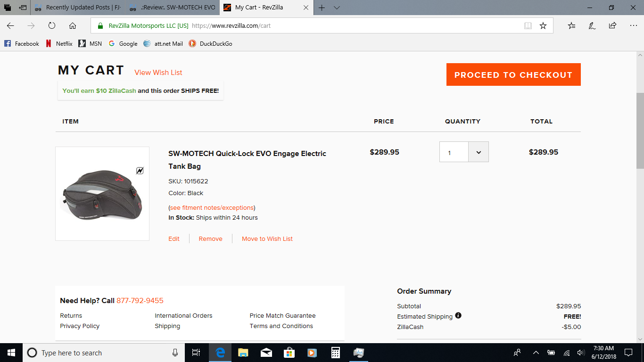Open MSN favorites bookmark
The height and width of the screenshot is (362, 644).
tap(90, 43)
